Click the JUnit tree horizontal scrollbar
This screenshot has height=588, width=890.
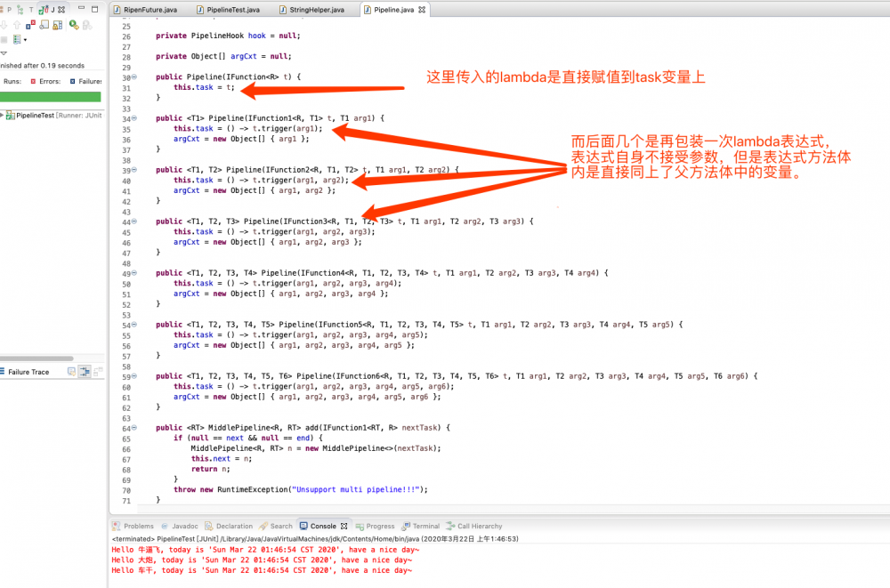click(36, 358)
